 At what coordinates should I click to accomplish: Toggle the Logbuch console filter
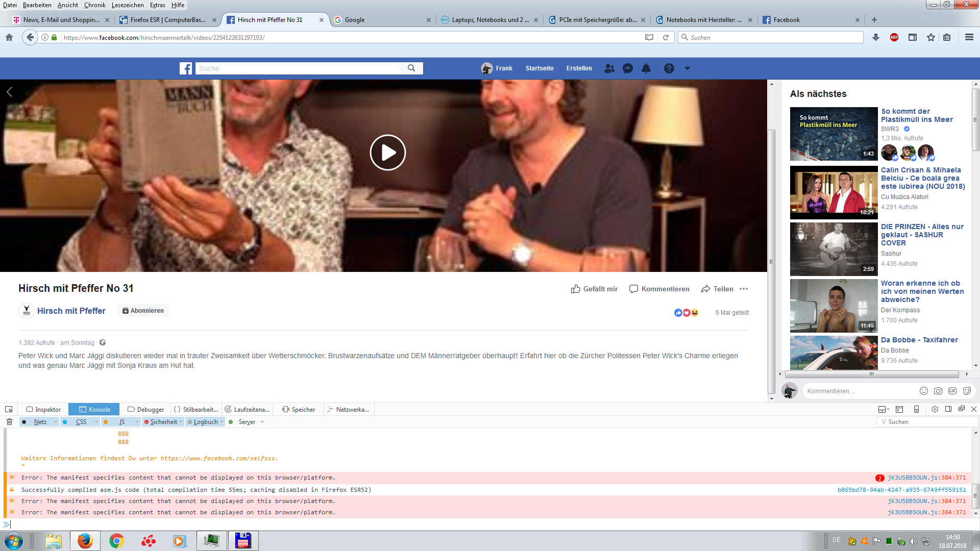coord(205,422)
